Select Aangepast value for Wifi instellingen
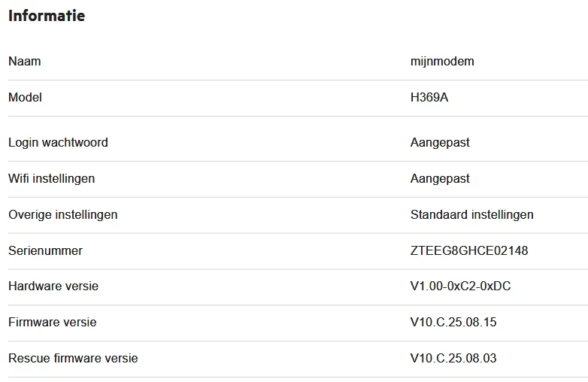This screenshot has height=382, width=588. pos(440,178)
